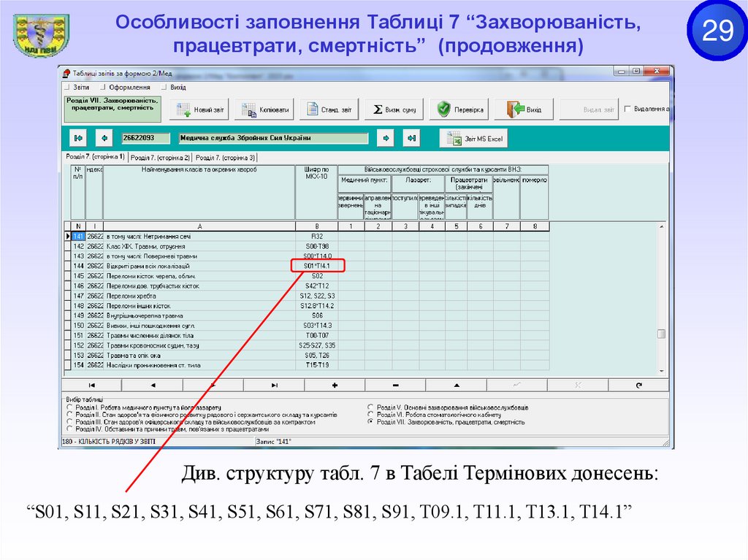Select row Переломи дов. трубчастих кісток

(x=307, y=285)
